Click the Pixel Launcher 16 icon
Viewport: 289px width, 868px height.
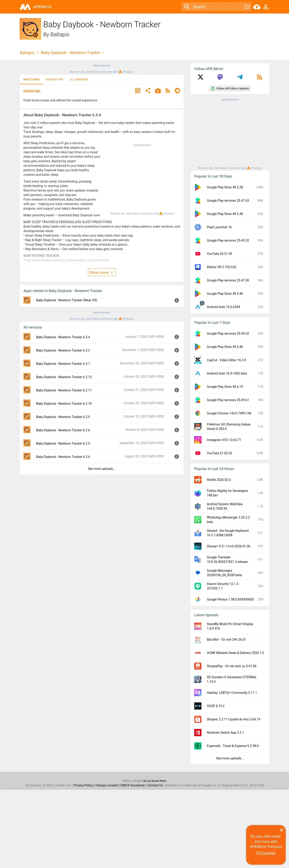tap(198, 227)
